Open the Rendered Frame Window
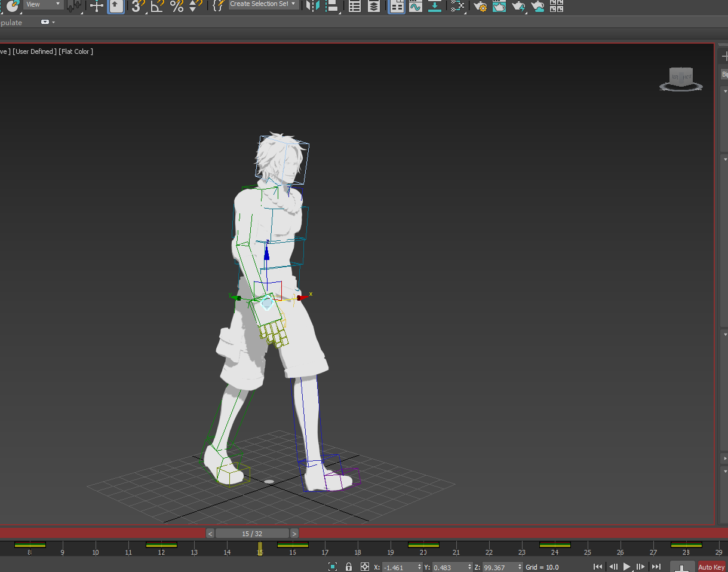728x572 pixels. click(x=499, y=6)
